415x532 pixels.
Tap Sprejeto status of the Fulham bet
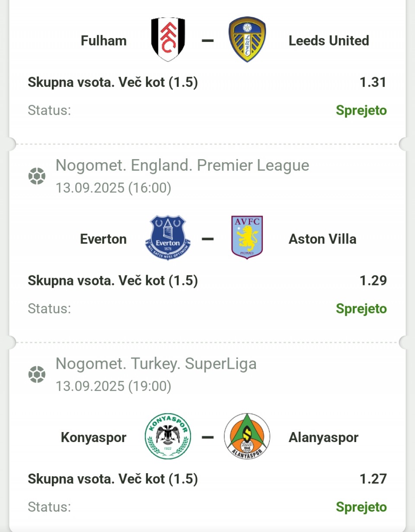(x=361, y=110)
